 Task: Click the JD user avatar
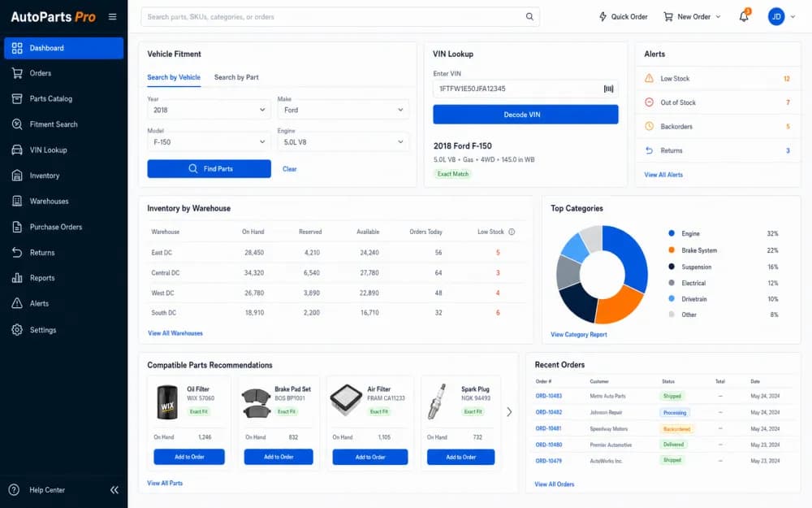click(x=775, y=16)
